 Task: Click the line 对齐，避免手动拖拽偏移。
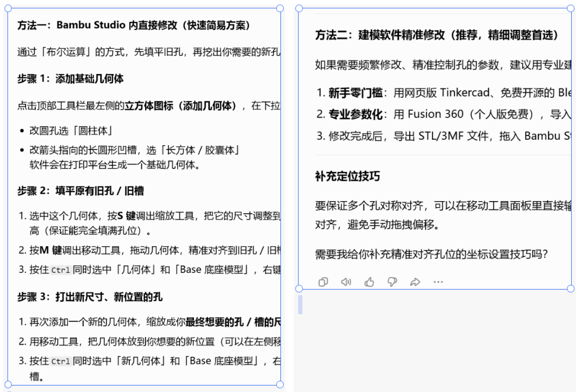pyautogui.click(x=377, y=225)
